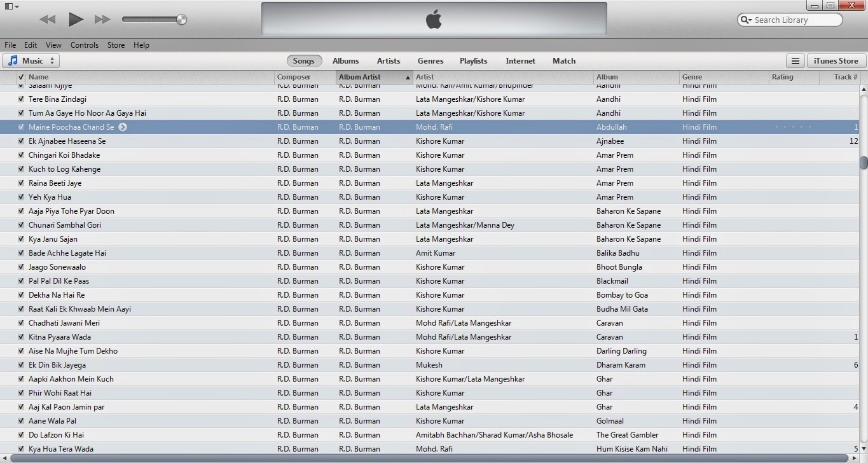Go to the iTunes Store

pos(837,61)
